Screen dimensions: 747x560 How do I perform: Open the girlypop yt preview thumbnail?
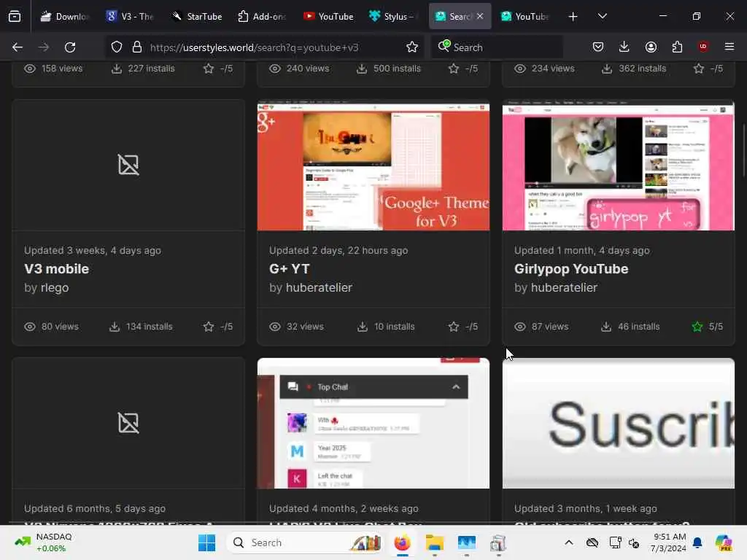(x=619, y=166)
